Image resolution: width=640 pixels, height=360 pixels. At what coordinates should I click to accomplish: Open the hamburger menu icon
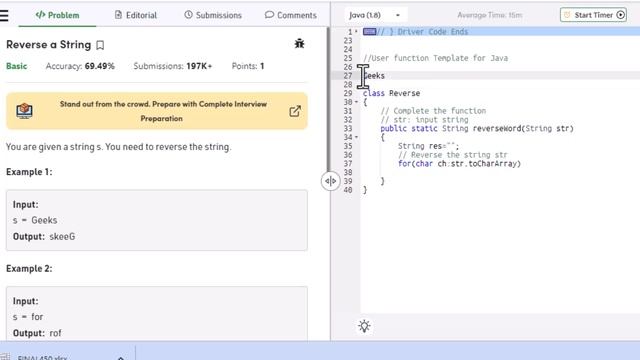[x=4, y=15]
